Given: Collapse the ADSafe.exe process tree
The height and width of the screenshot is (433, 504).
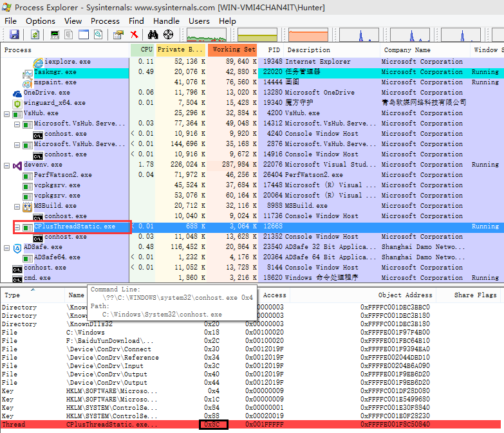Looking at the screenshot, I should [x=6, y=248].
